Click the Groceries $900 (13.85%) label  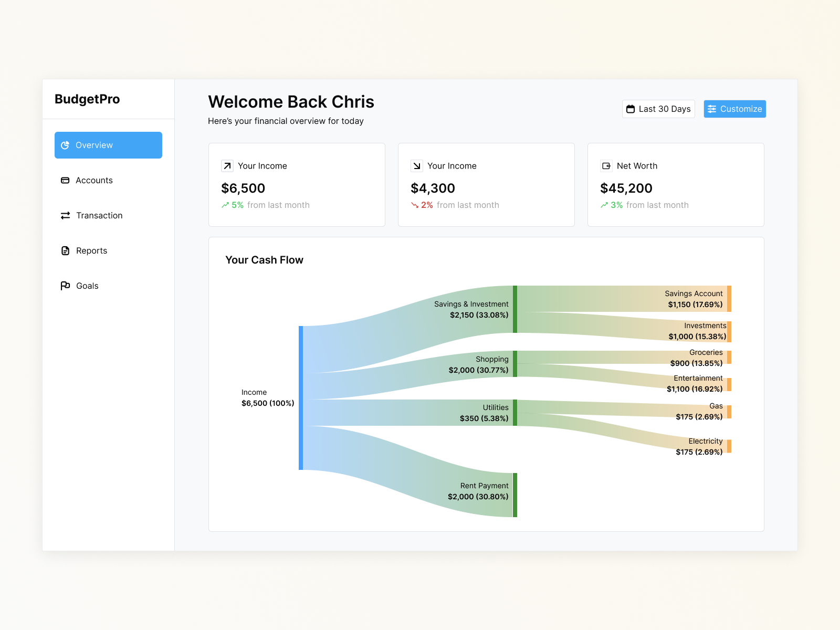[x=696, y=358]
